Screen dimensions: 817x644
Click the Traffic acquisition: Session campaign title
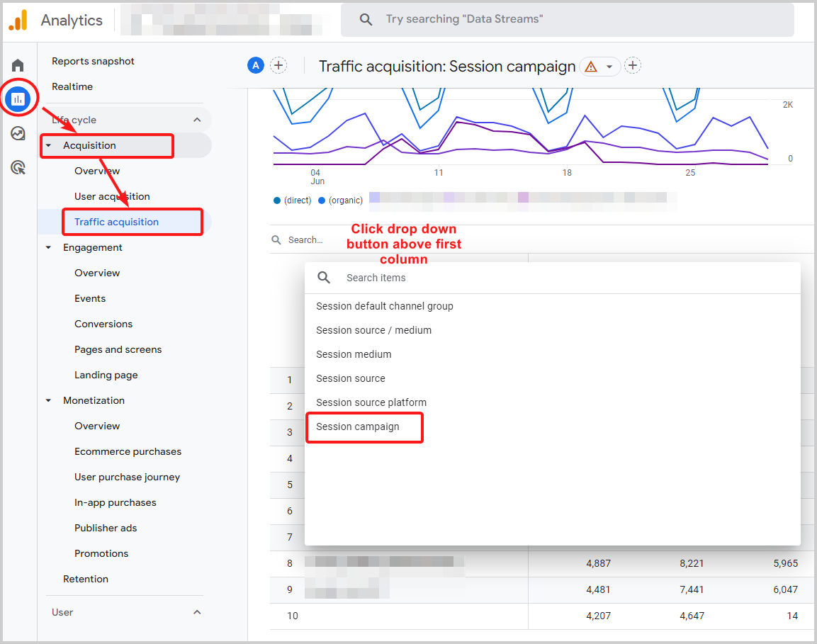(447, 67)
